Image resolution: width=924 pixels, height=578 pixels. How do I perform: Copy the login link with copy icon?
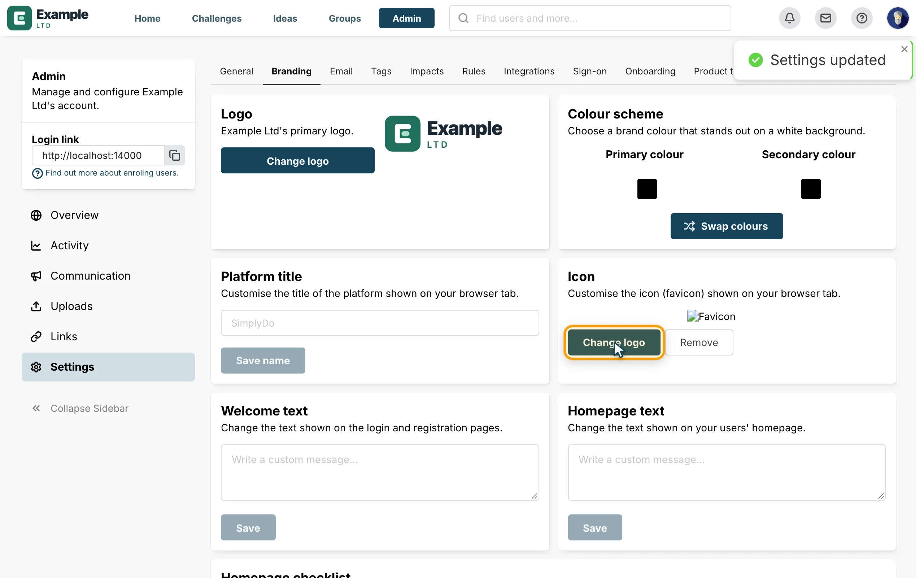click(174, 155)
